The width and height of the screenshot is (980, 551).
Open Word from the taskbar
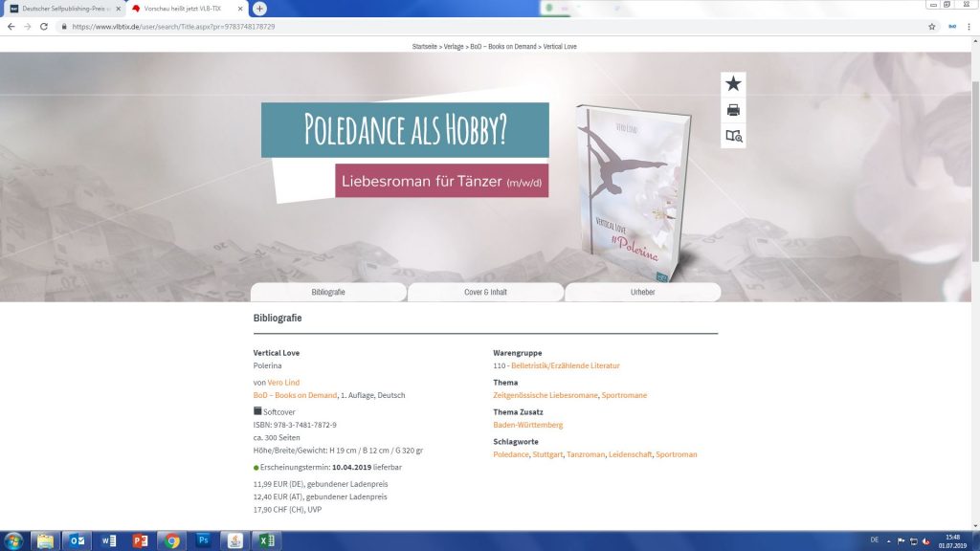109,541
